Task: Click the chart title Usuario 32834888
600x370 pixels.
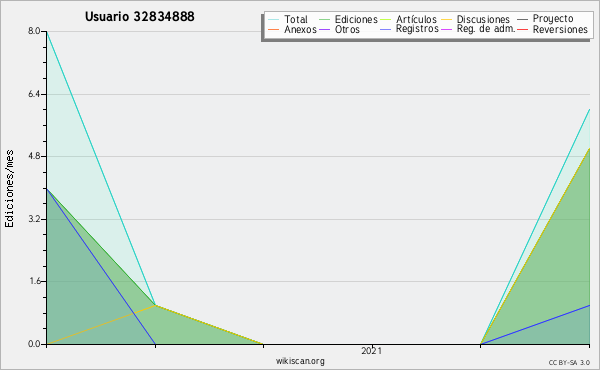Action: tap(140, 17)
